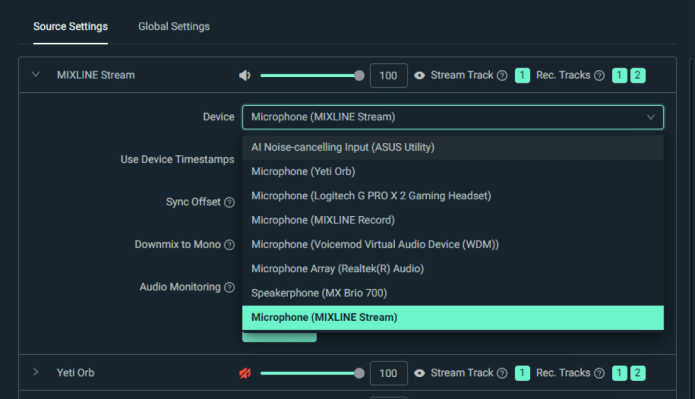Adjust Yeti Orb volume slider

(x=312, y=374)
